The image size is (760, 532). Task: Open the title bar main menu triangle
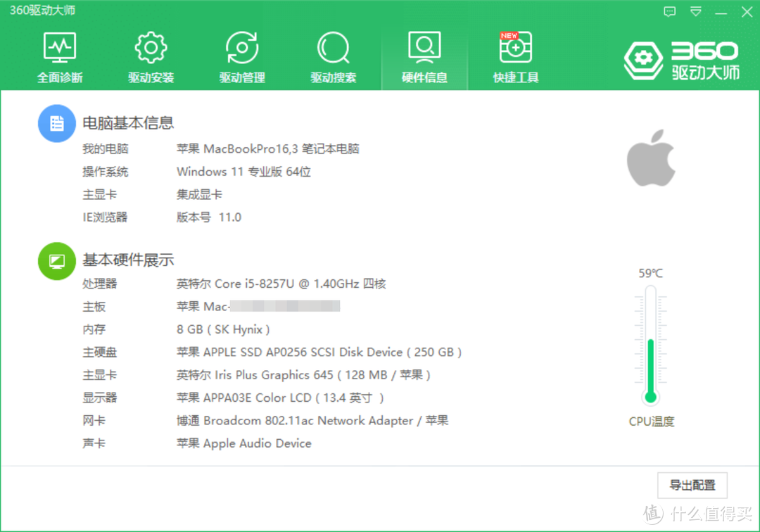695,11
